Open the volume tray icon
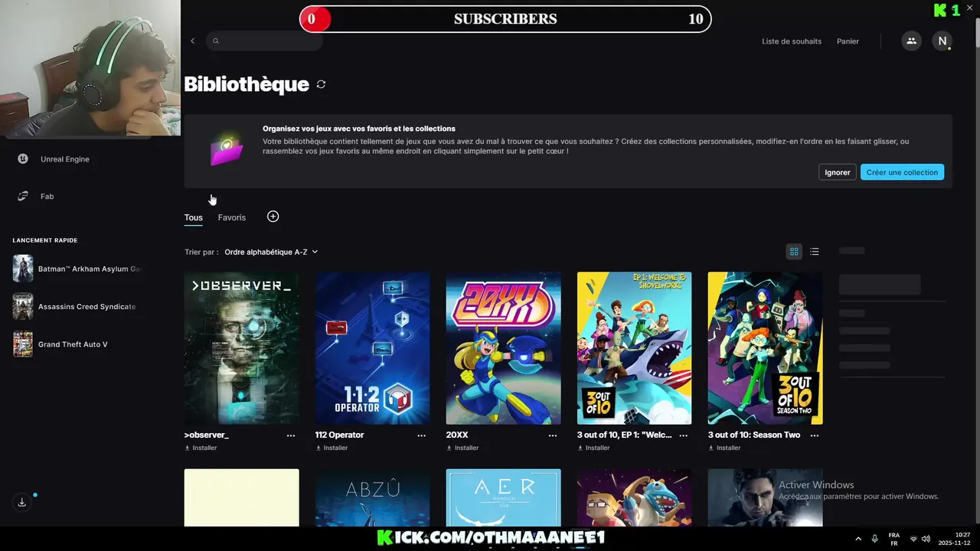This screenshot has height=551, width=980. pos(926,539)
